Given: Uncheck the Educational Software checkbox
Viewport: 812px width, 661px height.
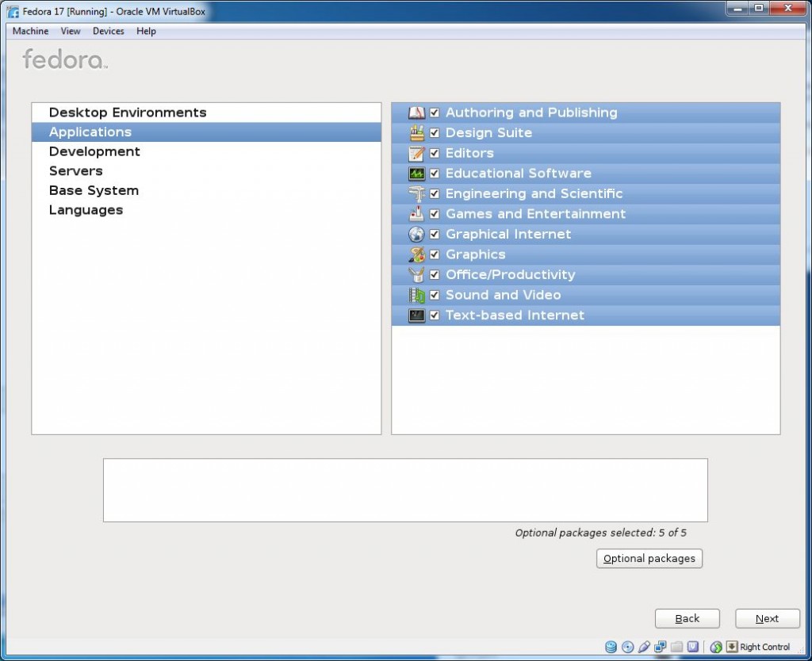Looking at the screenshot, I should click(435, 174).
